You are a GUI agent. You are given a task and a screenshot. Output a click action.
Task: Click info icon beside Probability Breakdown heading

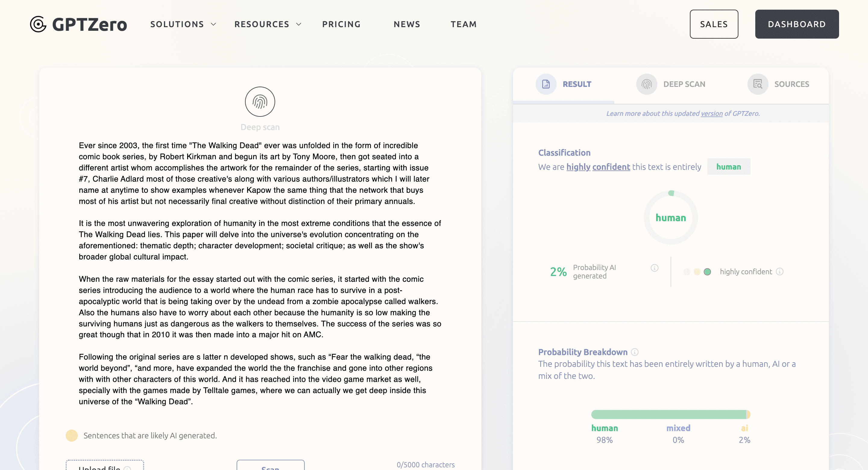(x=634, y=352)
